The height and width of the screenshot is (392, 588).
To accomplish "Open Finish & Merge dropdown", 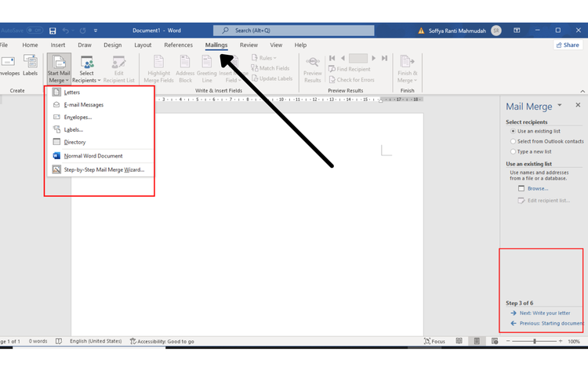I will tap(407, 70).
